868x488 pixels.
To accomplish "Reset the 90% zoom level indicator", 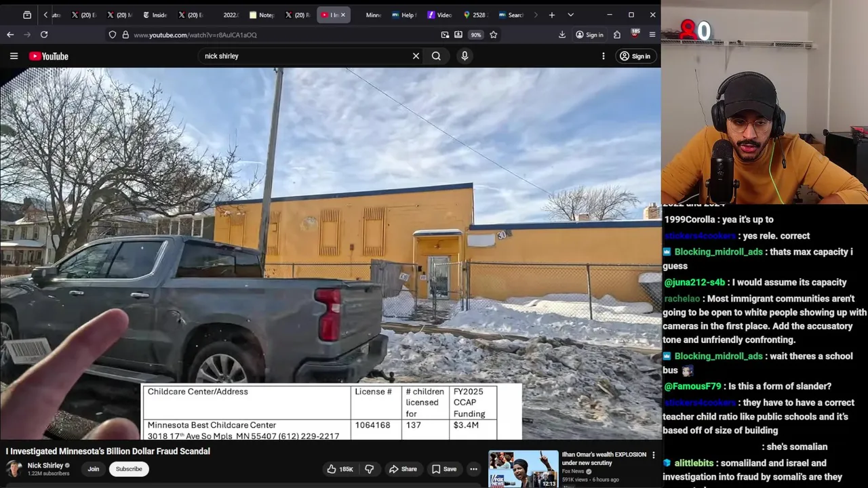I will tap(476, 35).
